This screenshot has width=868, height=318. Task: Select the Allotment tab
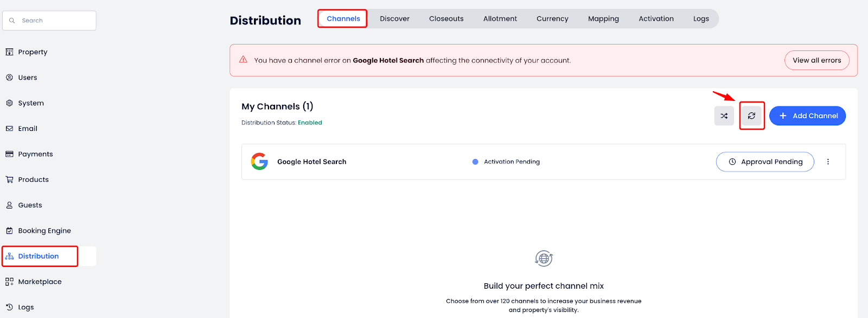[500, 18]
